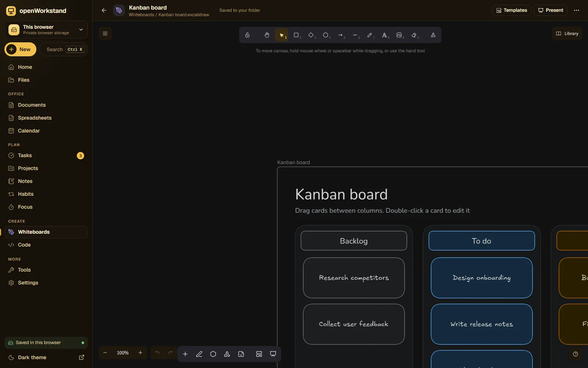The image size is (588, 368).
Task: Click the plus icon in bottom toolbar
Action: (185, 354)
